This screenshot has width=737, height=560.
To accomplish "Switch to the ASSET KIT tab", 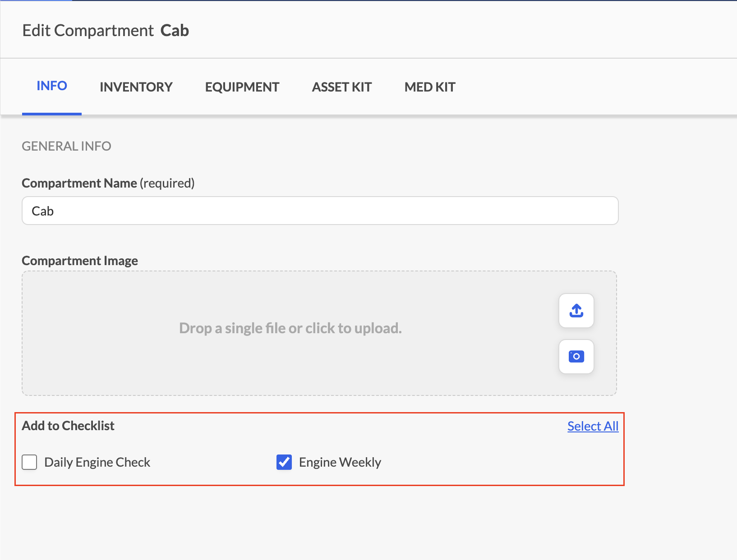I will tap(342, 87).
